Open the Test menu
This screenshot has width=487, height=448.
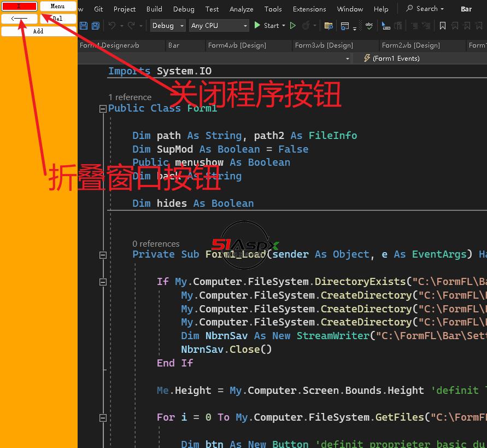(212, 9)
